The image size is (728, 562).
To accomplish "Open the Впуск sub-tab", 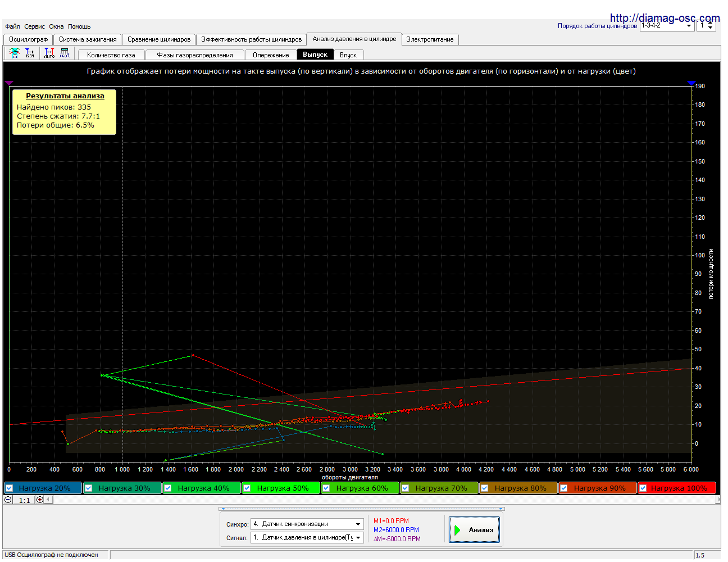I will click(x=348, y=55).
